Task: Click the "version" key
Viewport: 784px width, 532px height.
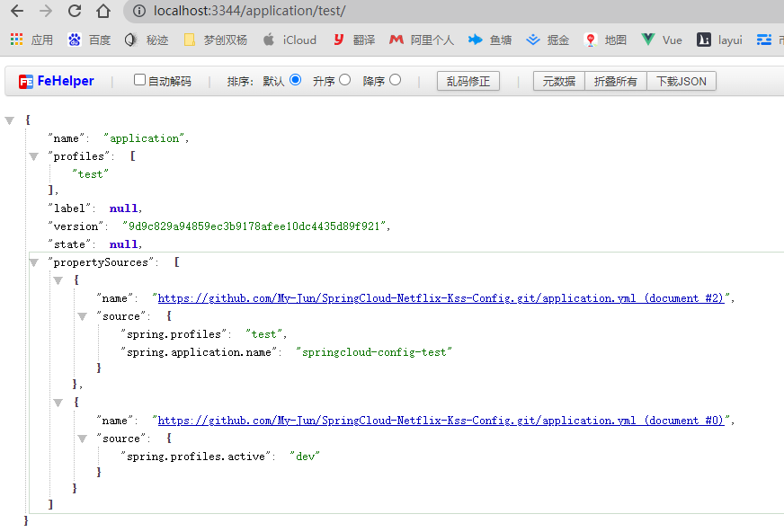Action: pos(76,226)
